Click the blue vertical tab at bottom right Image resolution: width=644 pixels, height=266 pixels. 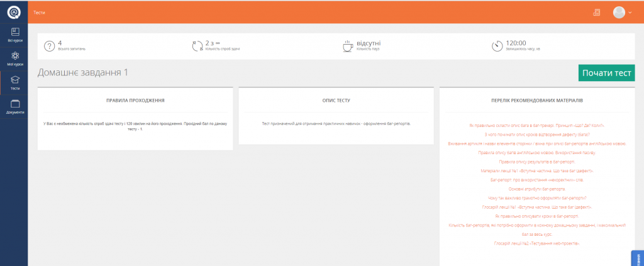(x=638, y=258)
